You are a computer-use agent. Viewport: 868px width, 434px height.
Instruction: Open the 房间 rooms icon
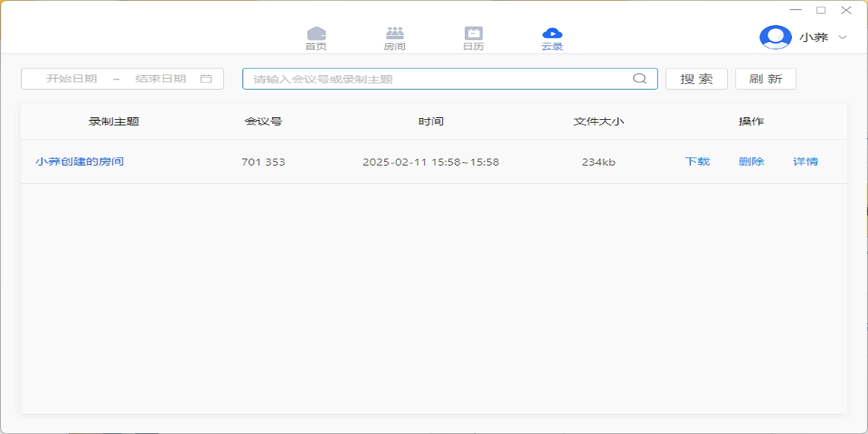pyautogui.click(x=394, y=34)
